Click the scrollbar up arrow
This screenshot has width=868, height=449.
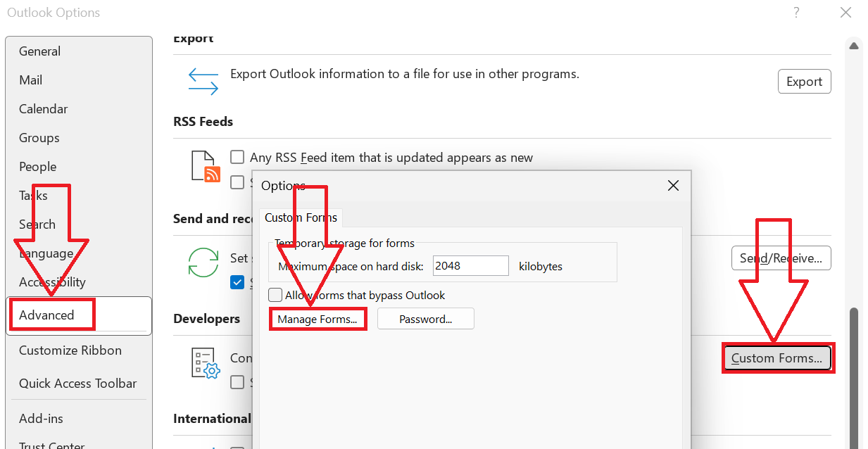[x=854, y=46]
